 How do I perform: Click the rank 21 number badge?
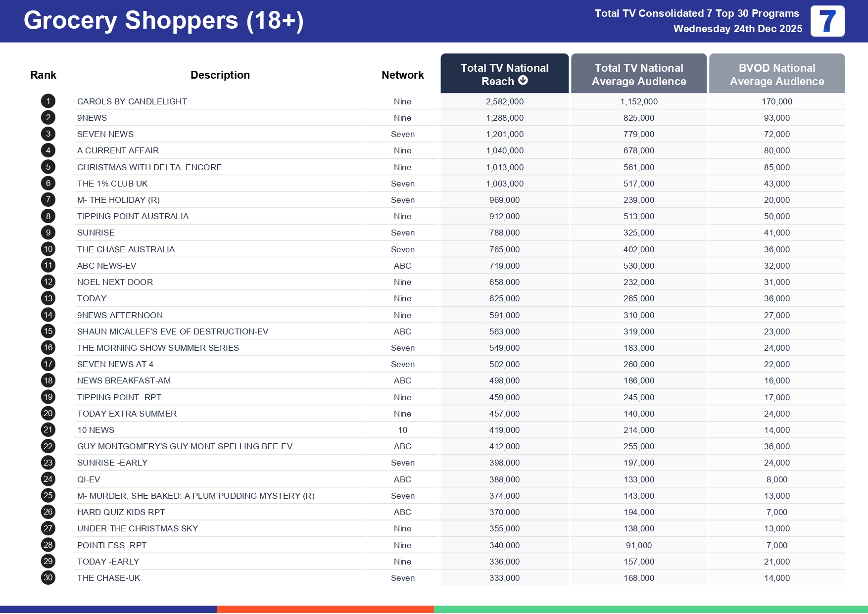point(48,430)
